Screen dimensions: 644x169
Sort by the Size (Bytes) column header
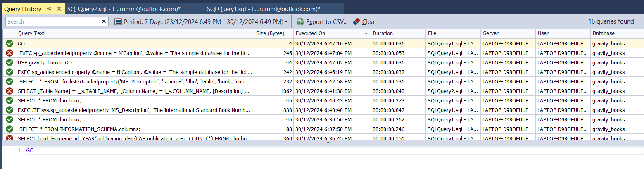click(270, 33)
